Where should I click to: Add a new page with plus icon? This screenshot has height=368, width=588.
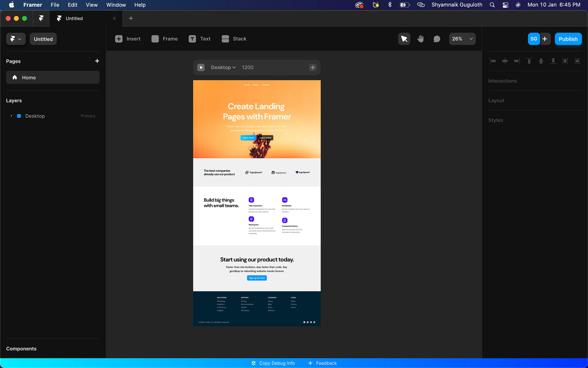(x=97, y=61)
